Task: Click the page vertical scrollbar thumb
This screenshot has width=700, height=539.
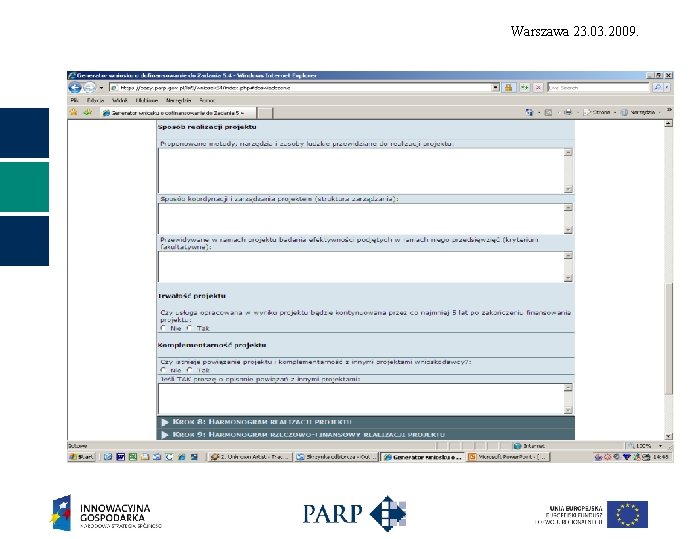Action: coord(668,339)
